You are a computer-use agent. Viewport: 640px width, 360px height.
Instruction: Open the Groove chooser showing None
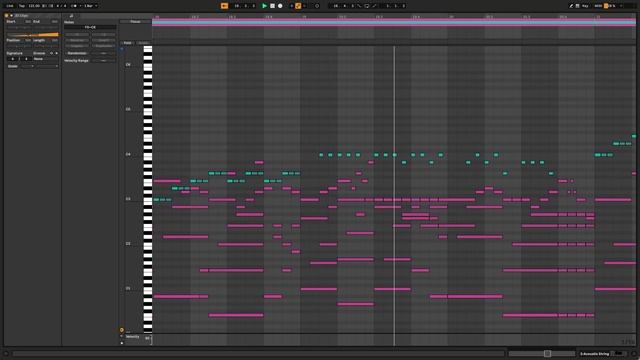pyautogui.click(x=46, y=59)
